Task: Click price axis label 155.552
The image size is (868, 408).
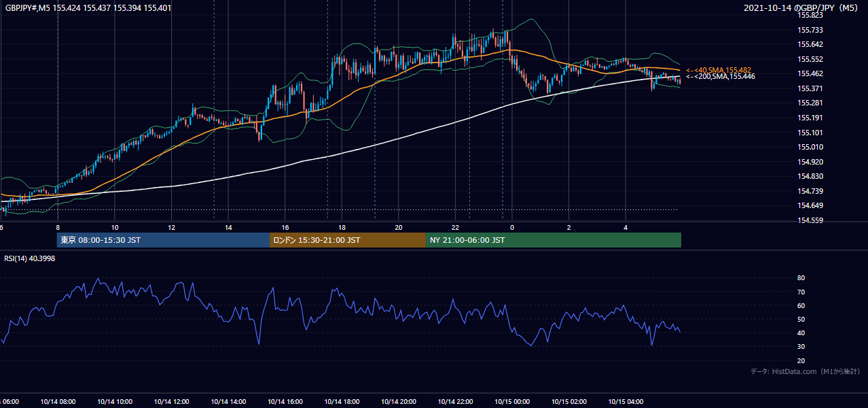Action: (x=810, y=59)
